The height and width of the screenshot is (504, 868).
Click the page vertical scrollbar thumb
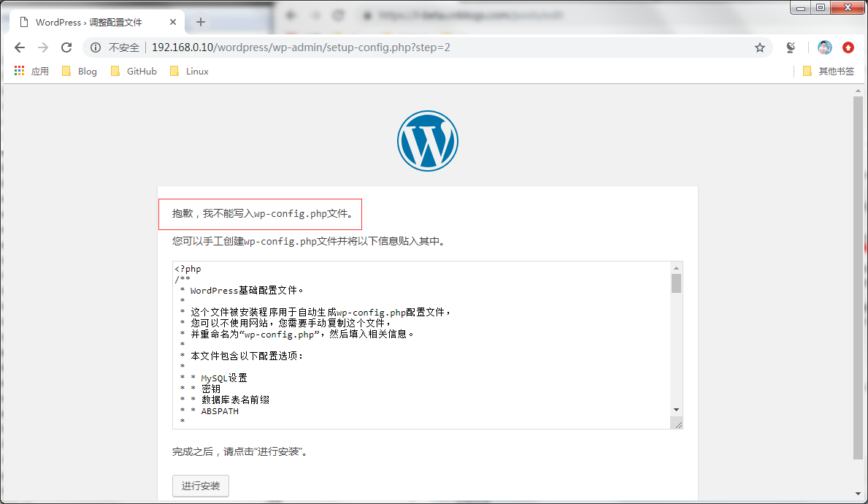(858, 278)
